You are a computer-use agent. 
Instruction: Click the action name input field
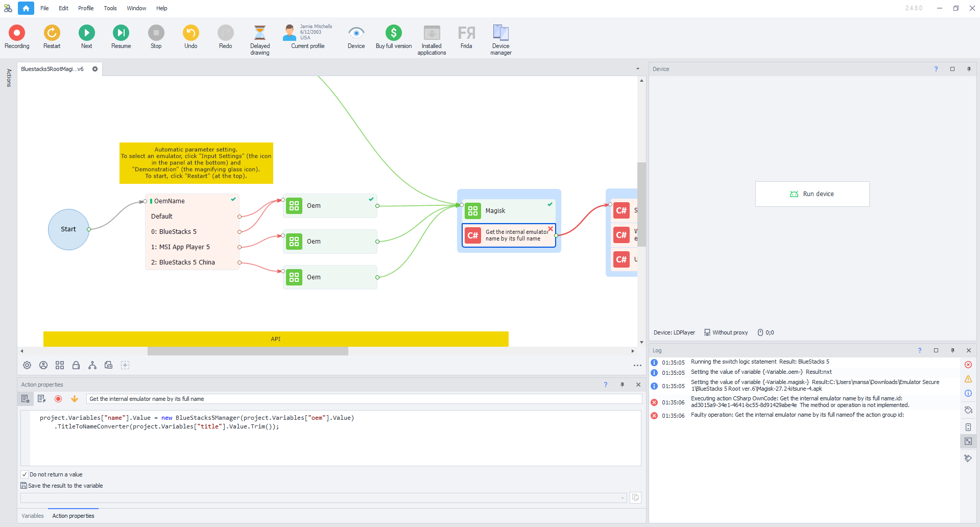click(x=364, y=399)
